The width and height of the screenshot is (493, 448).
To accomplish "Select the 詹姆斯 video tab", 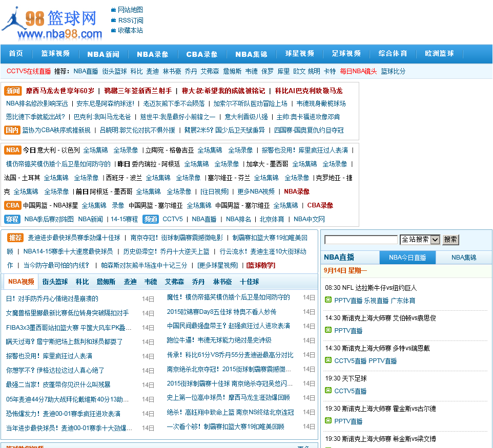I will [x=106, y=282].
